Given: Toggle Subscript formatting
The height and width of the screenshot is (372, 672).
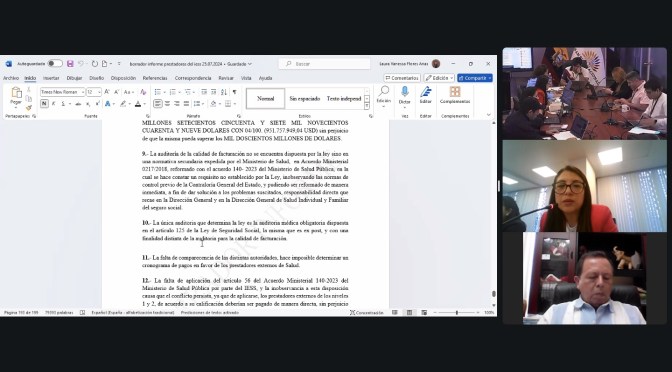Looking at the screenshot, I should 88,104.
